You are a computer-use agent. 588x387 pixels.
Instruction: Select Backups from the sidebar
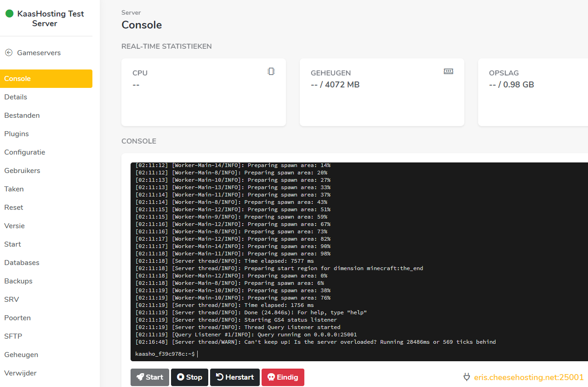pos(18,281)
